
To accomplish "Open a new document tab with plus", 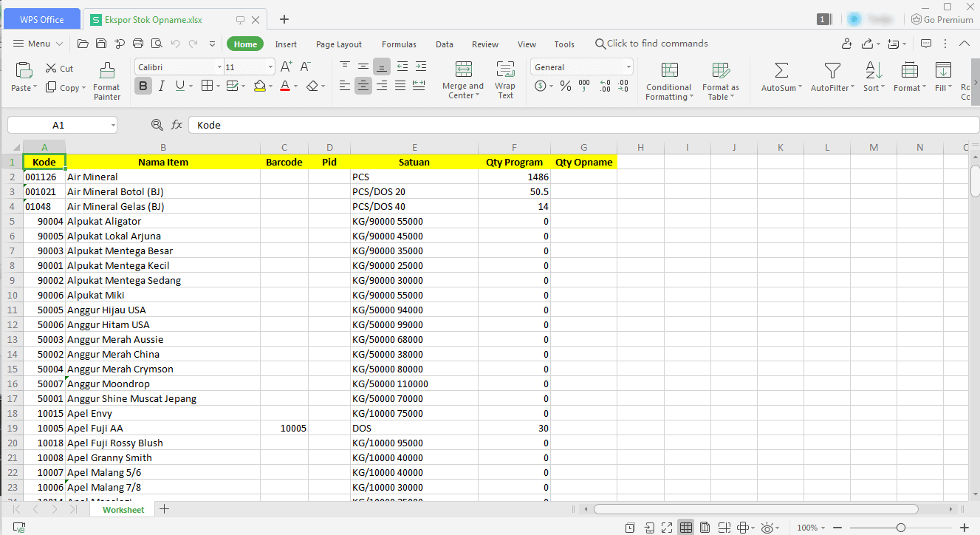I will point(284,19).
